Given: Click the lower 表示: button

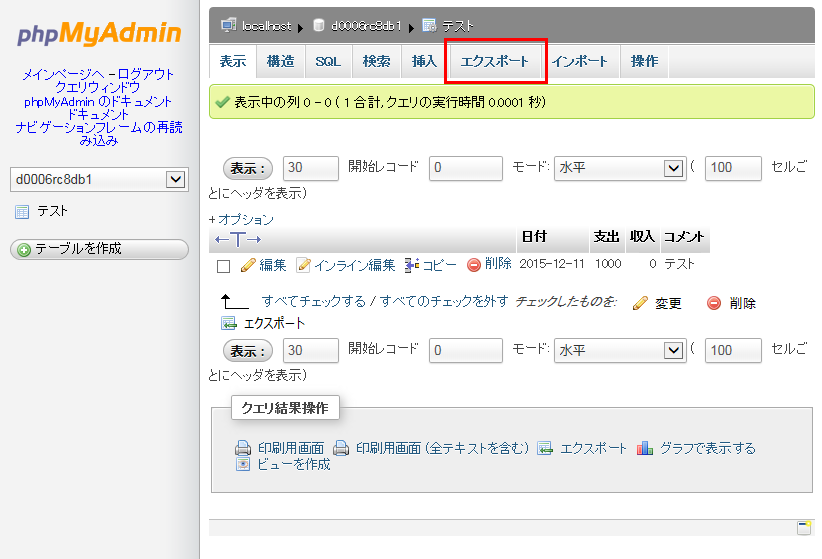Looking at the screenshot, I should coord(248,351).
